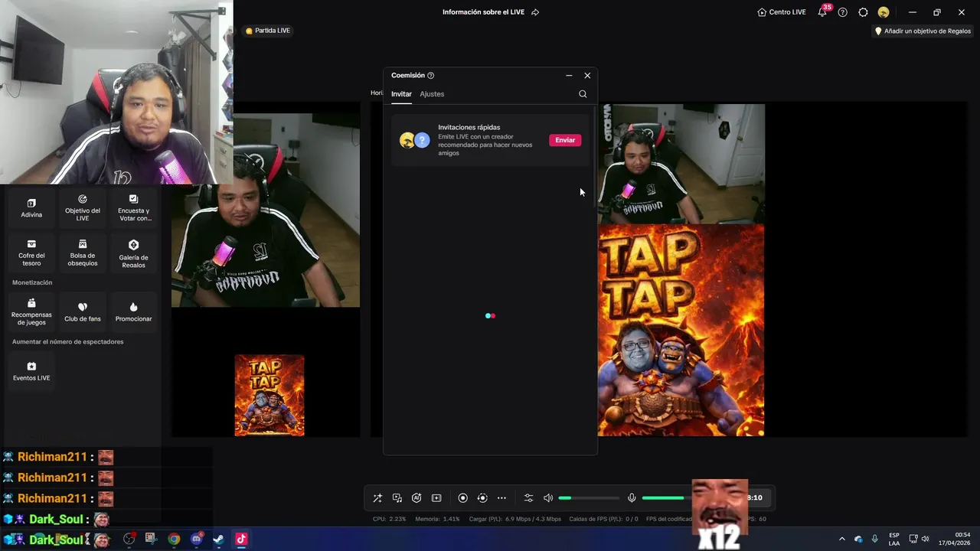Click the Coemisión help question icon
Image resolution: width=980 pixels, height=551 pixels.
coord(430,76)
